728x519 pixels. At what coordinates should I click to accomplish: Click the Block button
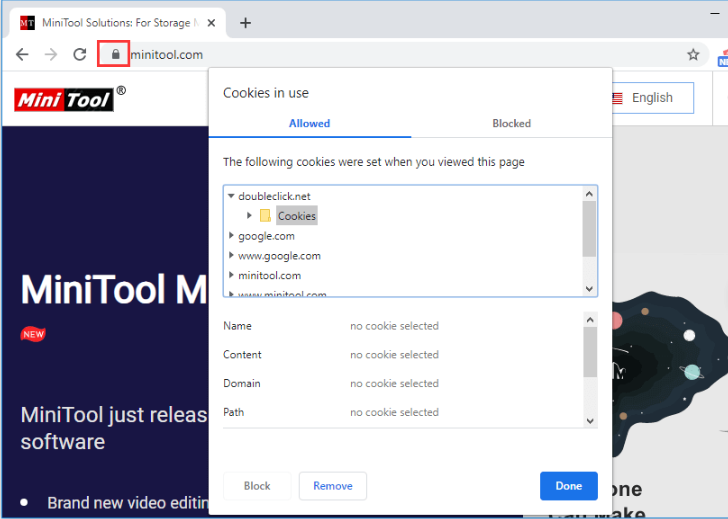point(257,486)
